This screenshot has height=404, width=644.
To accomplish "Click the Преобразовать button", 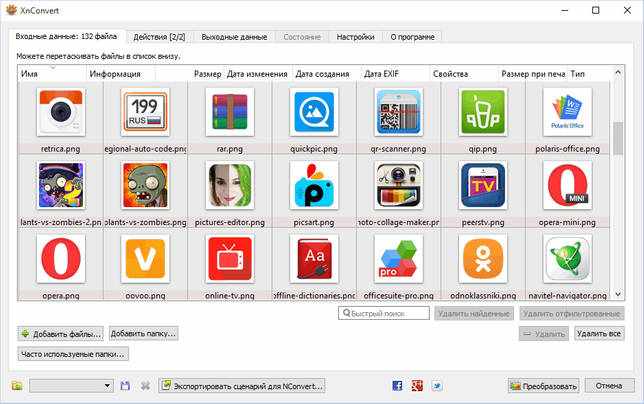I will (x=544, y=386).
